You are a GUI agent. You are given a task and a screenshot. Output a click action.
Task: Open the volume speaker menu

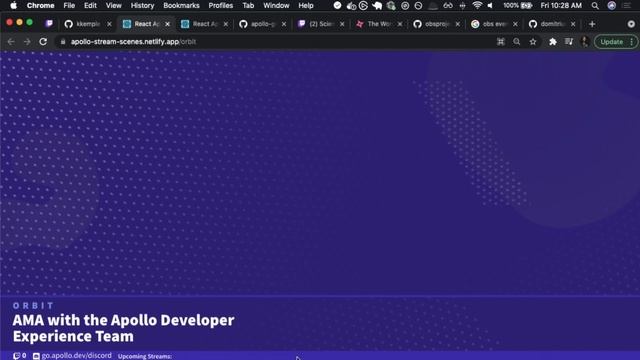(490, 5)
